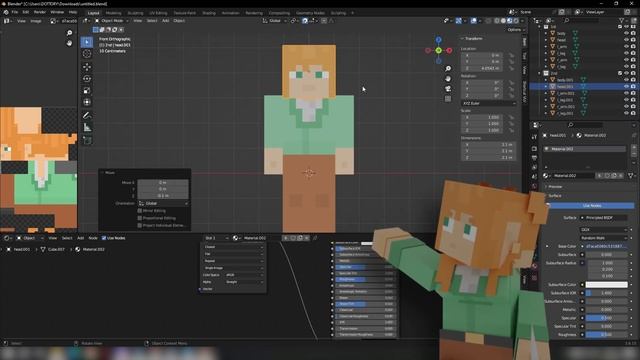
Task: Switch viewport shading to Rendered
Action: point(516,21)
